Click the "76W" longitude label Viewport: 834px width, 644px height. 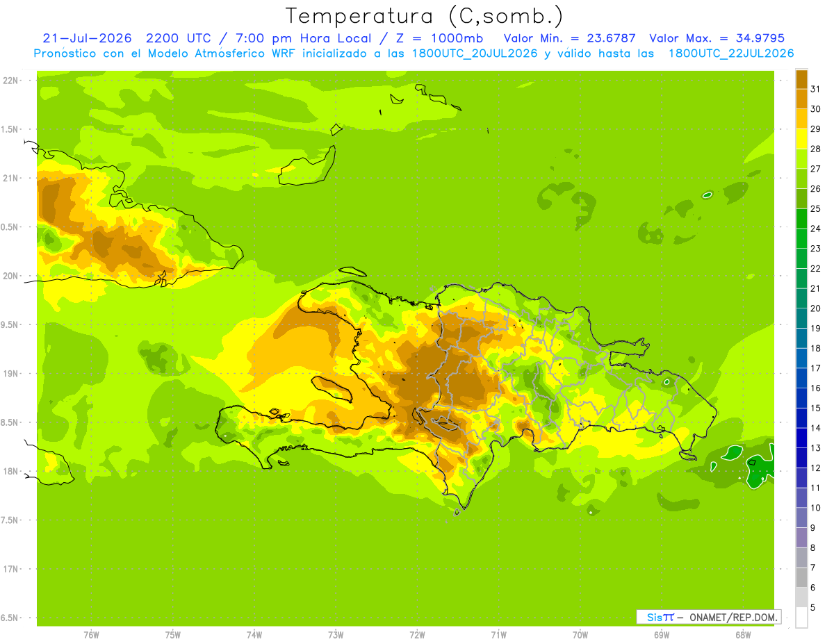point(91,634)
